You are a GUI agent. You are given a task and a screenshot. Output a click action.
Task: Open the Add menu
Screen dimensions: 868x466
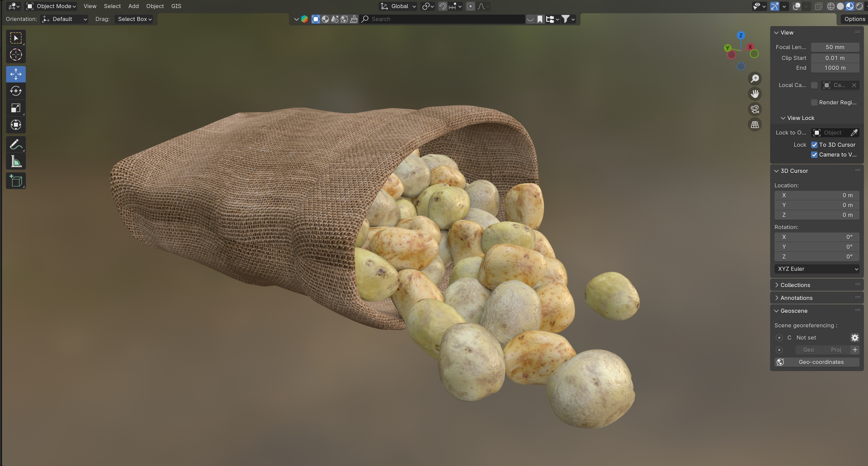pyautogui.click(x=133, y=6)
